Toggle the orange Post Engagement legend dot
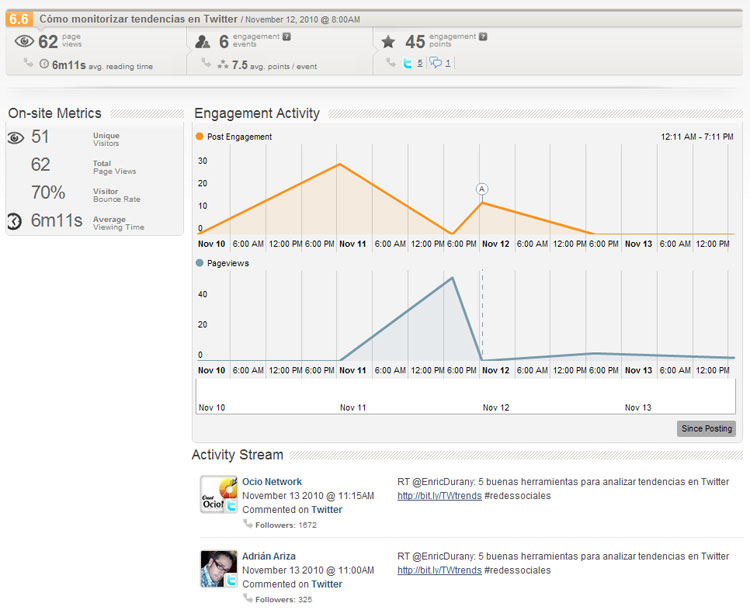Screen dimensions: 750x610 click(x=200, y=137)
